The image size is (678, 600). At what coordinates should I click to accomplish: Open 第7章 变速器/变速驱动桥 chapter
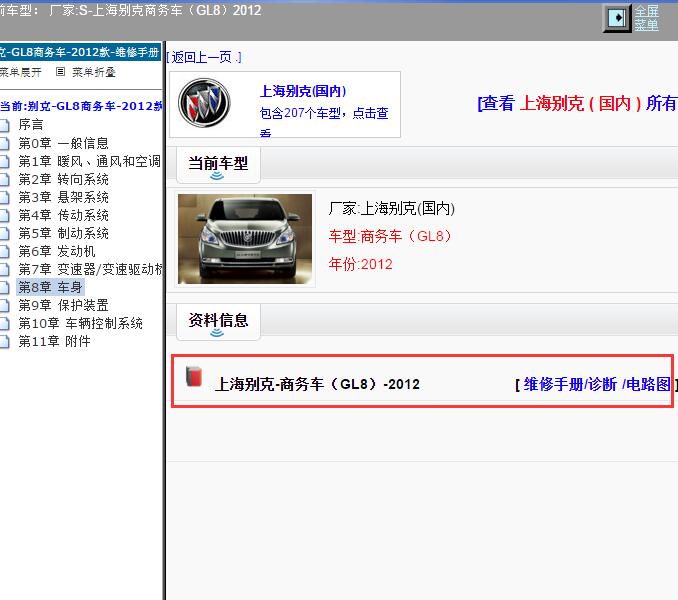pyautogui.click(x=90, y=269)
